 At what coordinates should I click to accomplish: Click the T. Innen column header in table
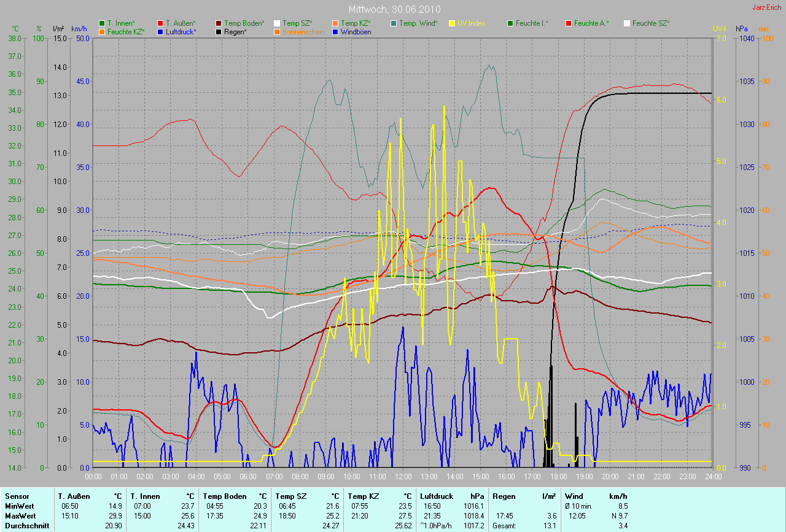point(146,496)
